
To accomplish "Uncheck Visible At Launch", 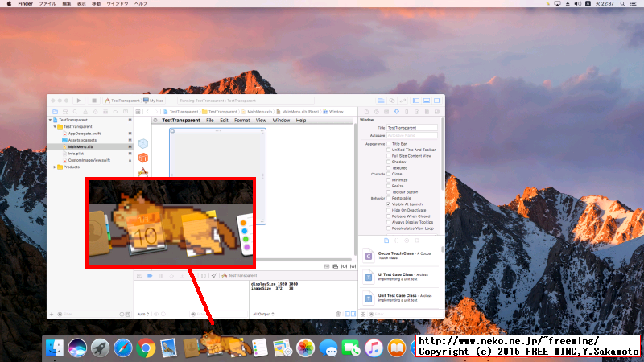I will 388,204.
